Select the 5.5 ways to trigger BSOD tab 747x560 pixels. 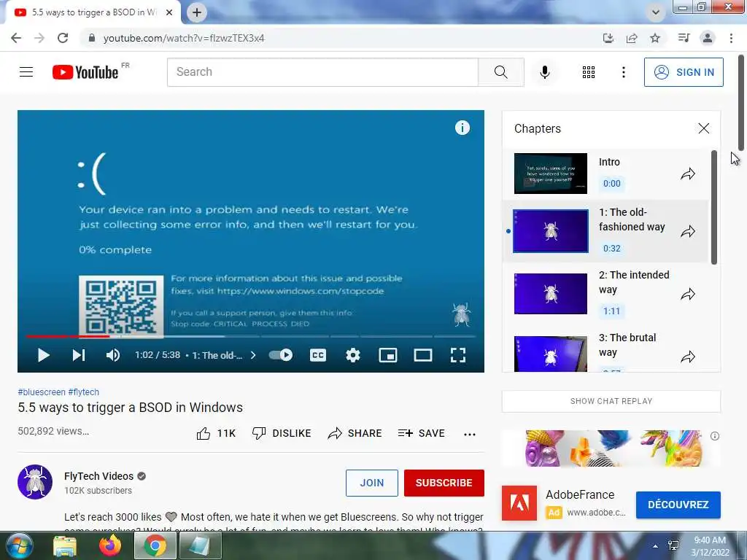click(93, 12)
